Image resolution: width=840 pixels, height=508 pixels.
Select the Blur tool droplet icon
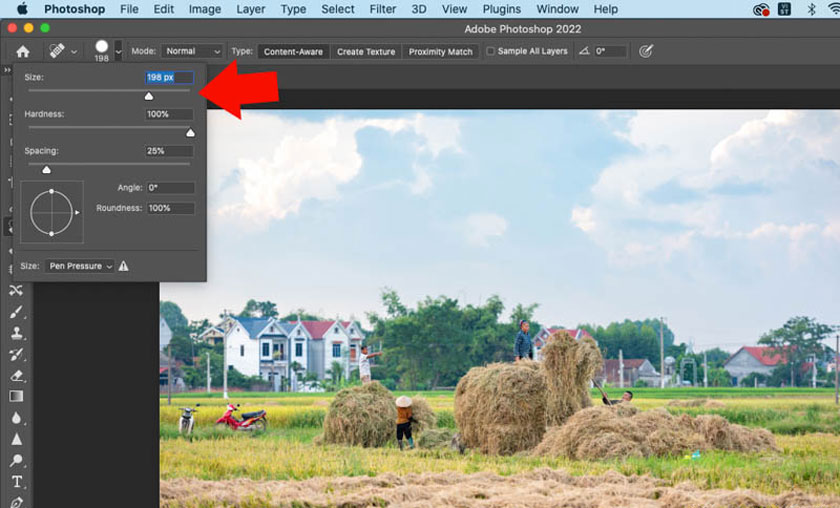tap(16, 417)
